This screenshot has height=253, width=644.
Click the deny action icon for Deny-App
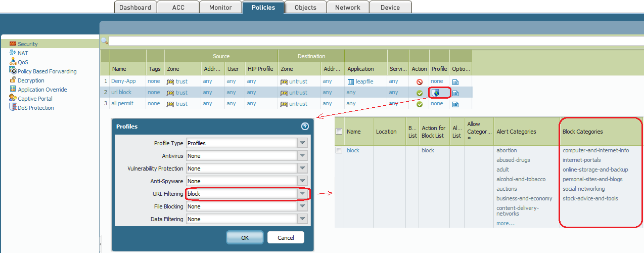tap(419, 81)
